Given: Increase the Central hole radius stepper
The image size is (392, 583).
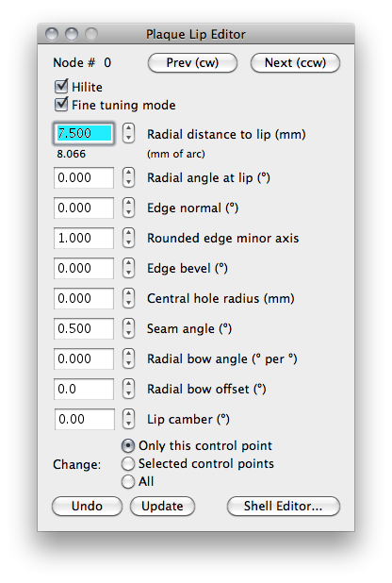Looking at the screenshot, I should [128, 293].
